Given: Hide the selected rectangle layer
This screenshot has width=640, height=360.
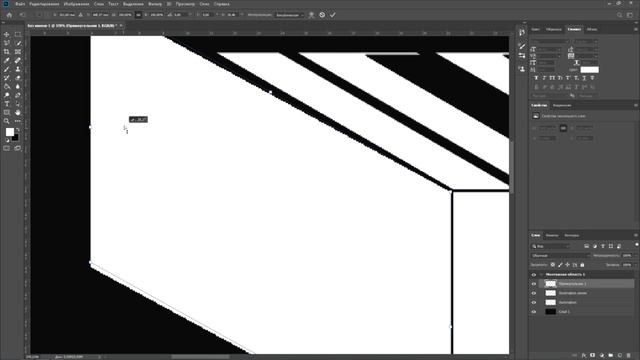Looking at the screenshot, I should 533,284.
